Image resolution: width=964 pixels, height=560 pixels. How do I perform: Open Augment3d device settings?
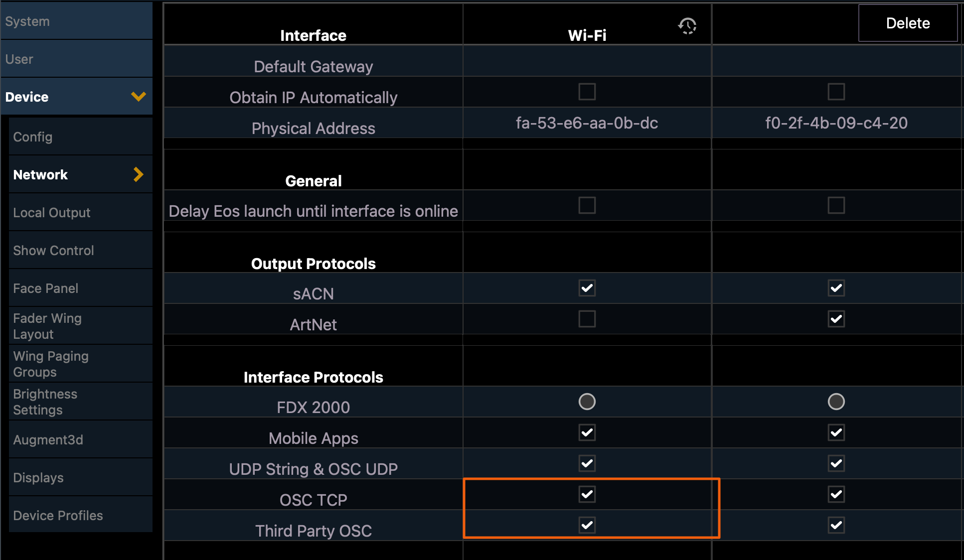pos(80,440)
